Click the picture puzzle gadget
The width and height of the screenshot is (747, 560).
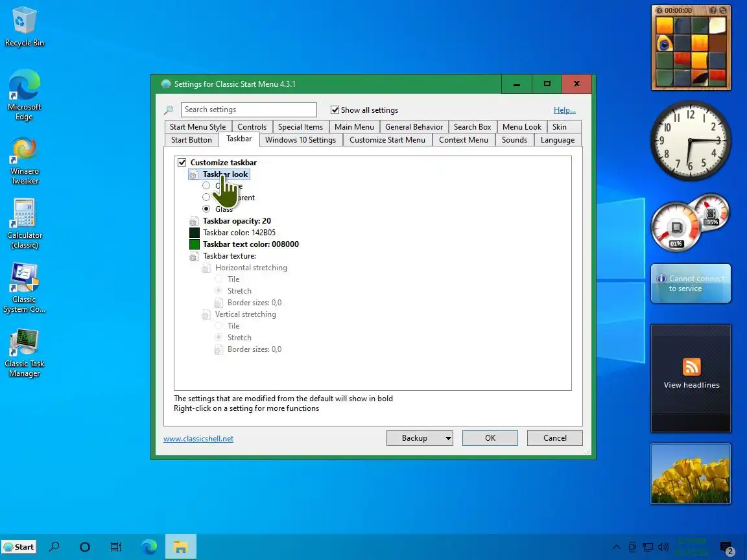(691, 47)
